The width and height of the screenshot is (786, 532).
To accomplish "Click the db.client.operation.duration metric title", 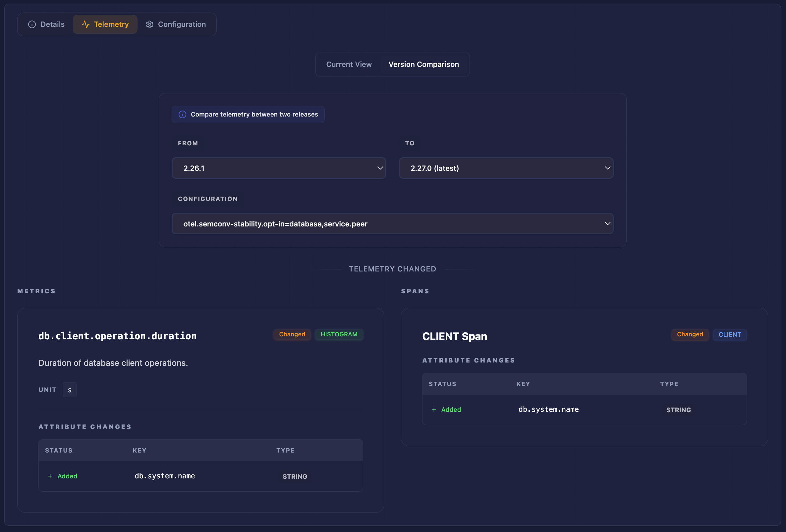I will point(117,336).
